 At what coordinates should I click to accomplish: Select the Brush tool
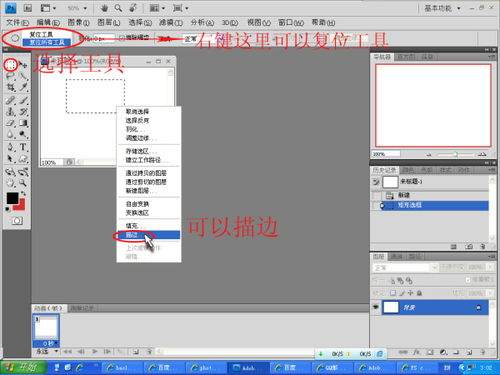coord(23,100)
